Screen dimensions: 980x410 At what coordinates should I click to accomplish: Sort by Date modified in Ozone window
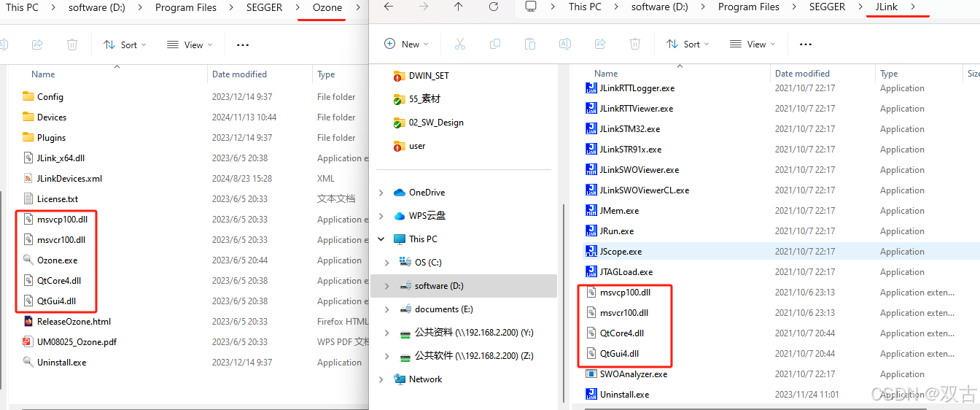pyautogui.click(x=239, y=74)
